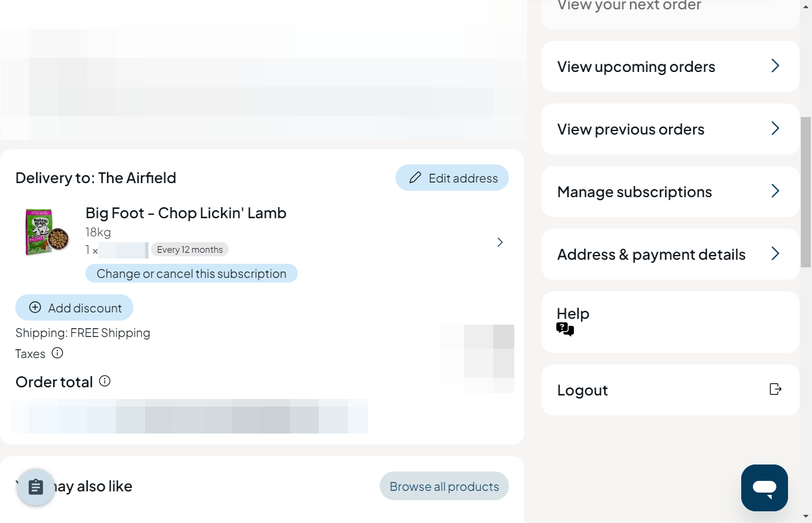Open the Taxes info icon

[57, 353]
